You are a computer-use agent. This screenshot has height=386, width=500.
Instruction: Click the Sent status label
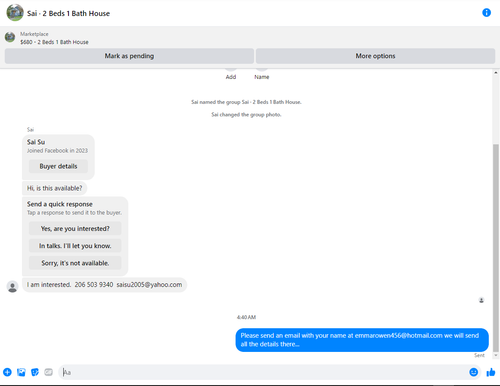pos(479,355)
